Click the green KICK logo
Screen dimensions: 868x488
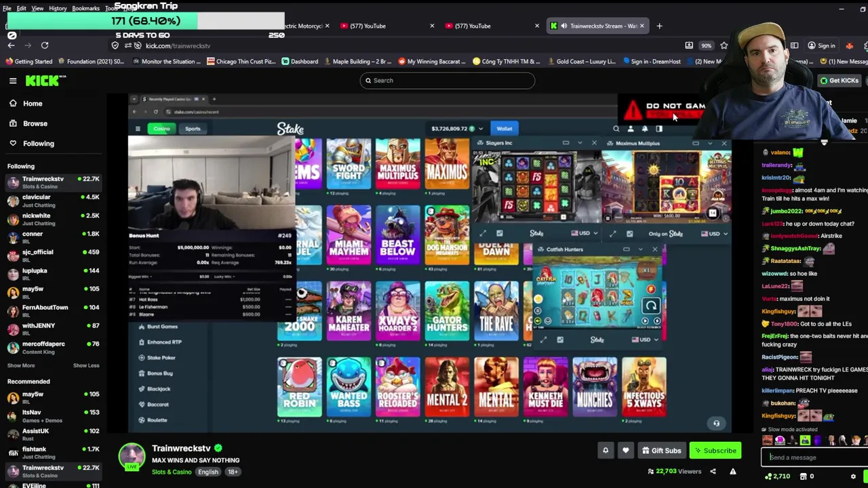pyautogui.click(x=45, y=81)
